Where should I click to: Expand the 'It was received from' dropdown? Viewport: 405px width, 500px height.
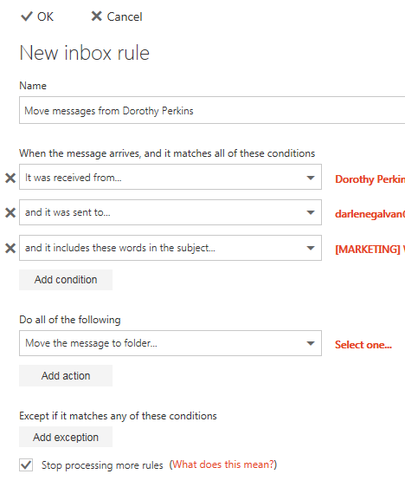pyautogui.click(x=170, y=177)
